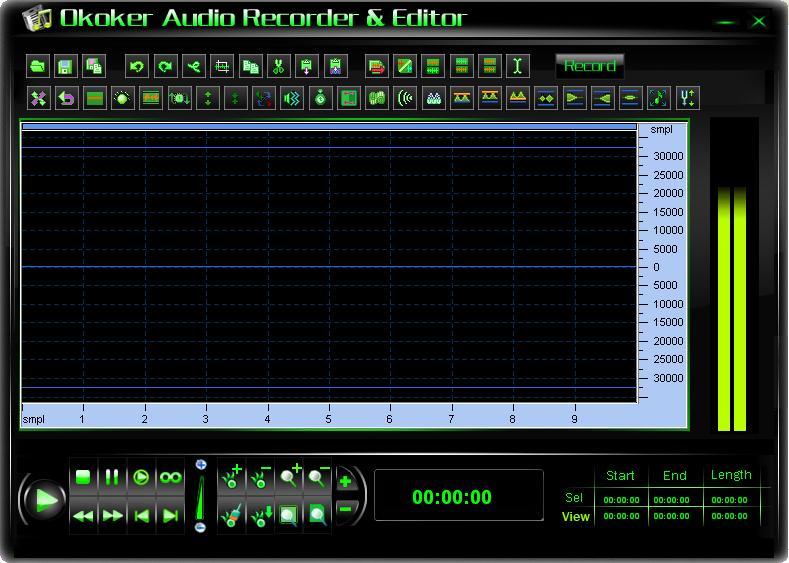The width and height of the screenshot is (789, 563).
Task: Select the Crop tool icon
Action: point(222,66)
